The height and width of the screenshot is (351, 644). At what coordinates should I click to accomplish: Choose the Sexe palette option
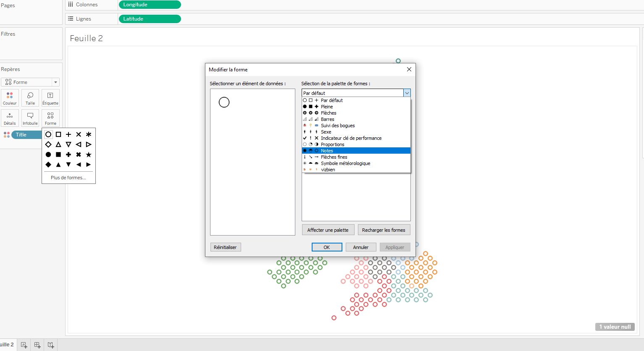pyautogui.click(x=356, y=132)
